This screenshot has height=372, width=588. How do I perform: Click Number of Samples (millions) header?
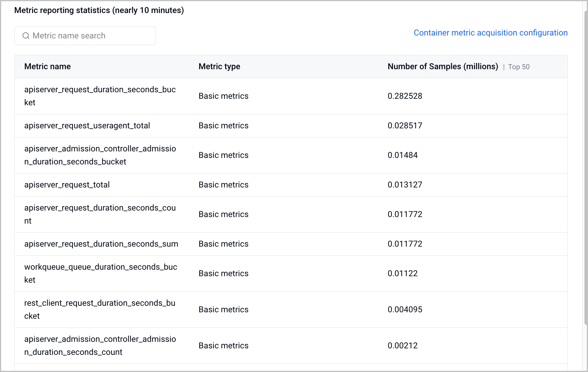(443, 67)
